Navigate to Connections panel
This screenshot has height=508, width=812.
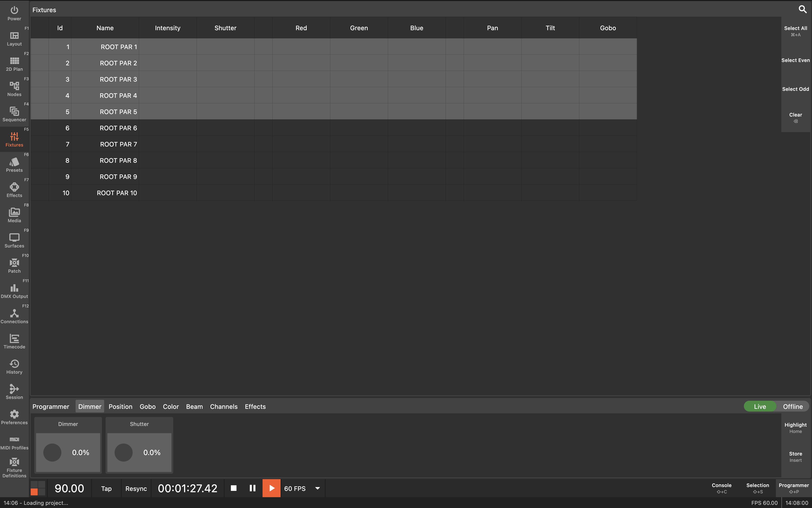point(14,316)
